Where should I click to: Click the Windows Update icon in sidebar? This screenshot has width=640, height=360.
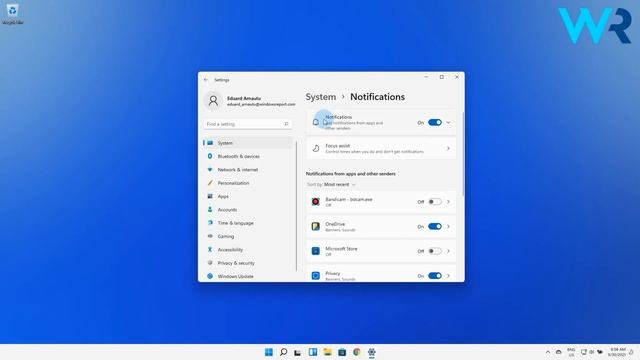tap(210, 276)
